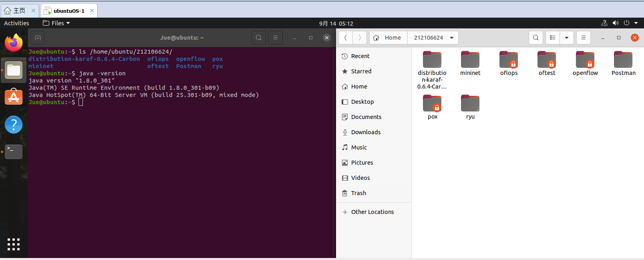644x260 pixels.
Task: Click Home in the path bar
Action: click(388, 38)
